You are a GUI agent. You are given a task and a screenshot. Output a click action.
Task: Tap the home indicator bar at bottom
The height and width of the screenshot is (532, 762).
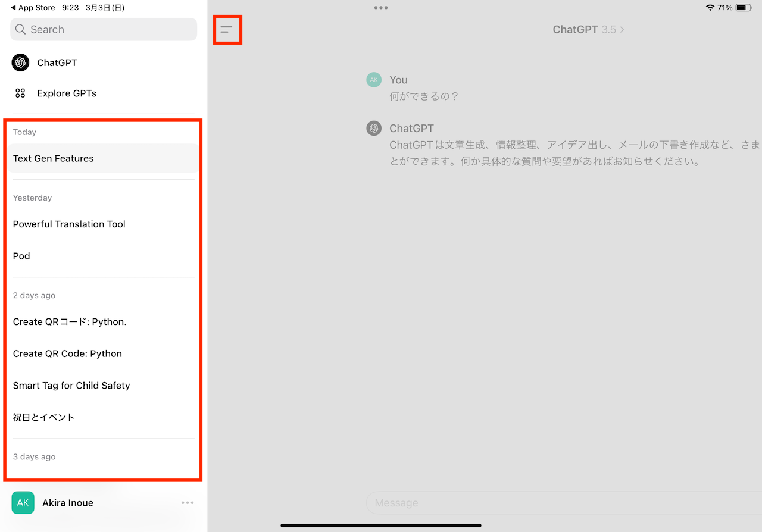[x=381, y=525]
